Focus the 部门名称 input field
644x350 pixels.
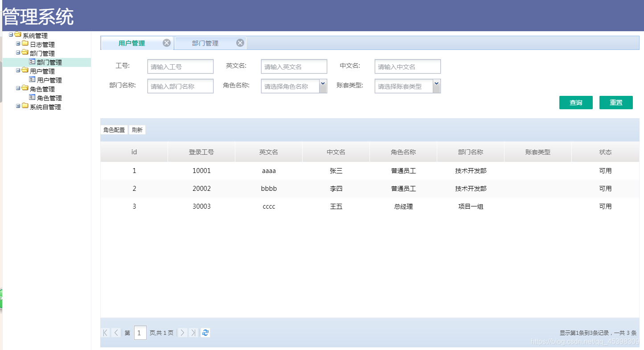tap(180, 86)
